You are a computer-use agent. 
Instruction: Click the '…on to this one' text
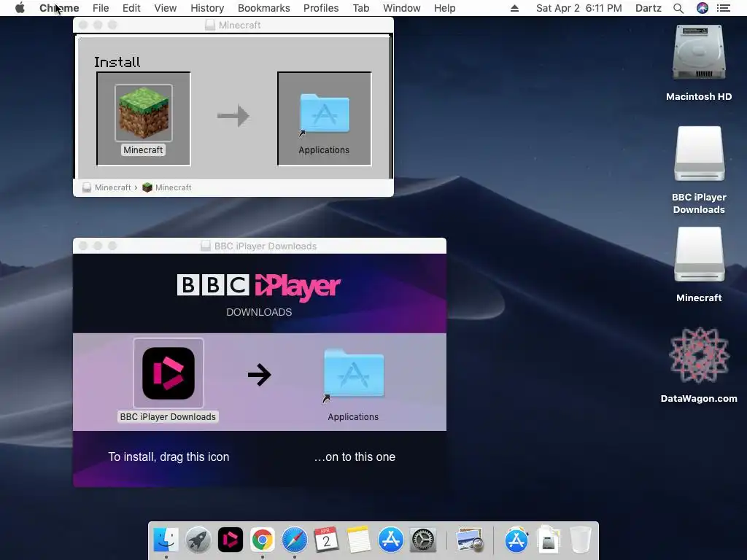pos(355,456)
